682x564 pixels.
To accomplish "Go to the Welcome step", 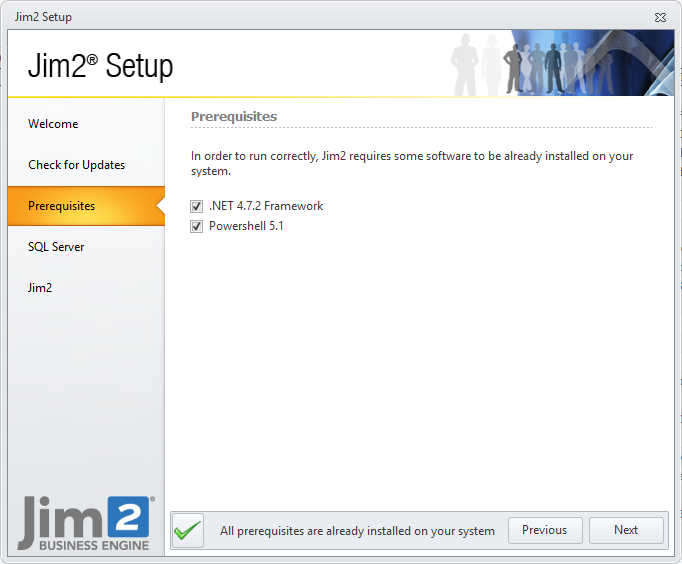I will tap(53, 124).
